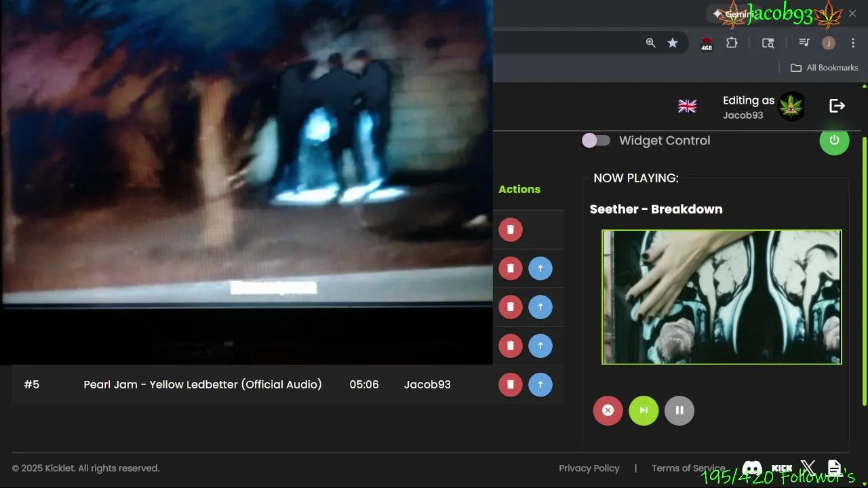
Task: Click the green power button
Action: click(834, 140)
